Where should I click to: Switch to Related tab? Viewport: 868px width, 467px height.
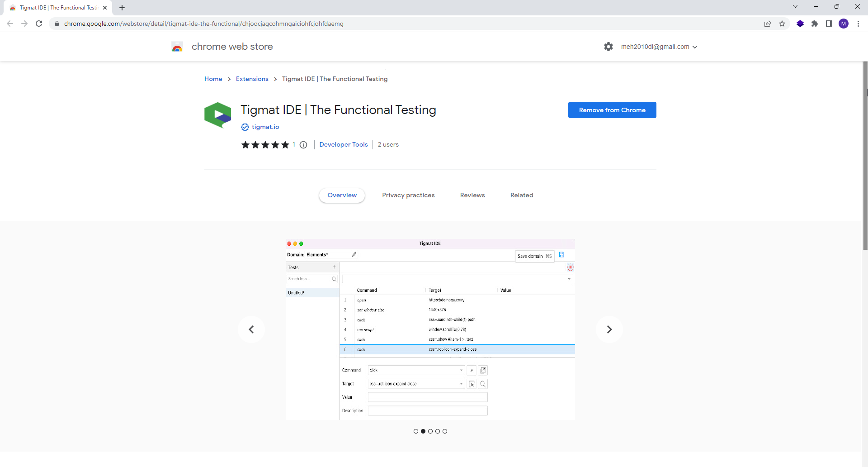click(x=522, y=195)
